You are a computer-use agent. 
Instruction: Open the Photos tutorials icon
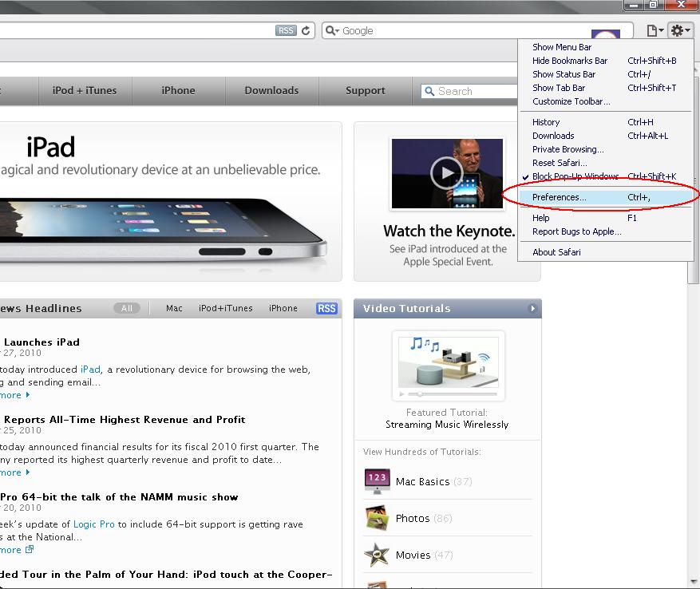click(x=377, y=518)
